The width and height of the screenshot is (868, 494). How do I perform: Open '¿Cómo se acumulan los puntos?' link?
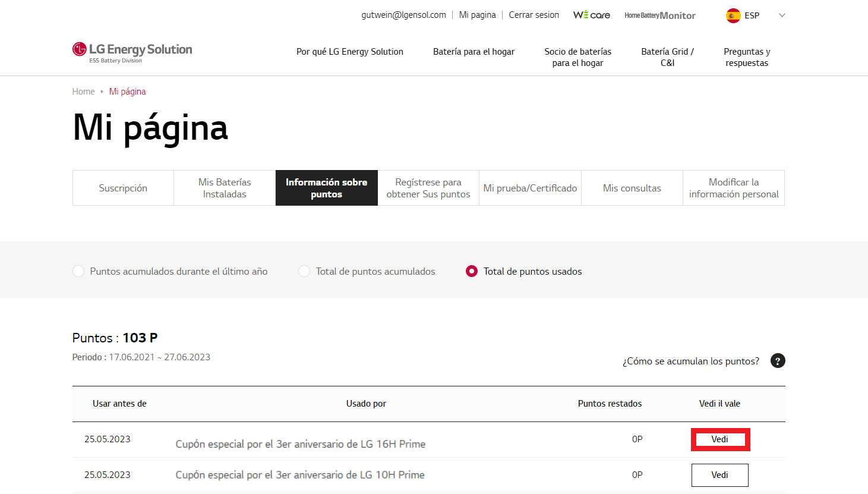tap(690, 361)
